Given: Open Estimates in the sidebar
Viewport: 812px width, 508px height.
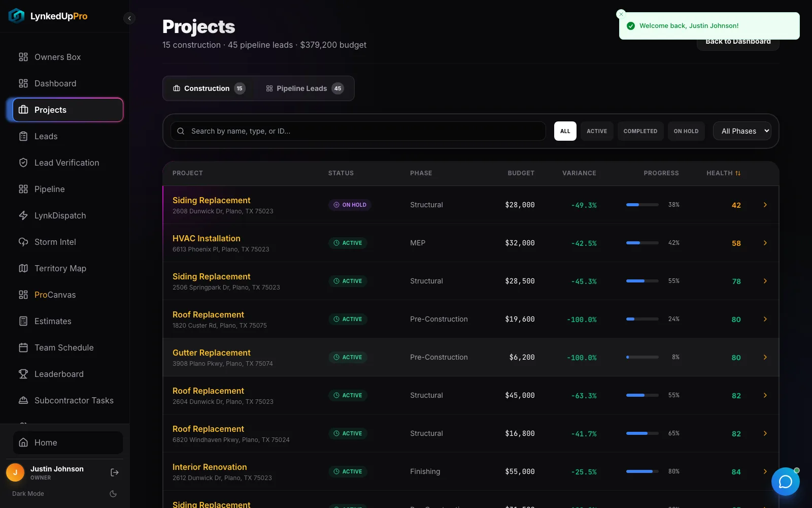Looking at the screenshot, I should coord(67,321).
